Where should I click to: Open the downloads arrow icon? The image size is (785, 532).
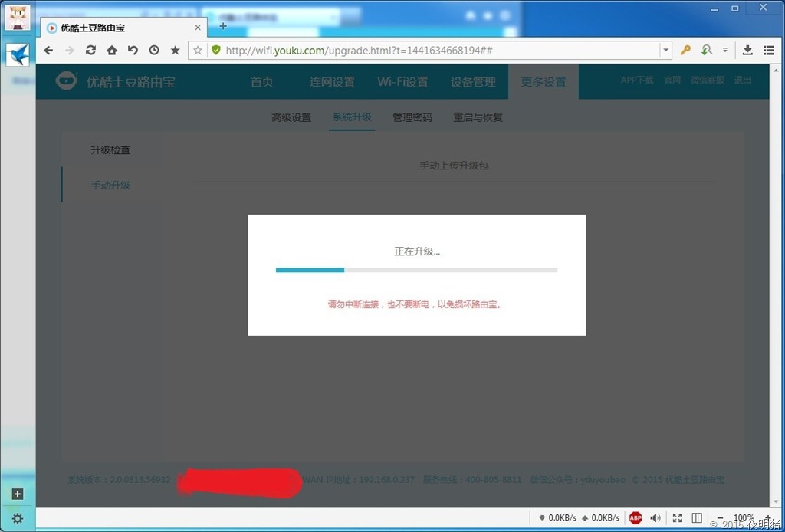tap(747, 50)
